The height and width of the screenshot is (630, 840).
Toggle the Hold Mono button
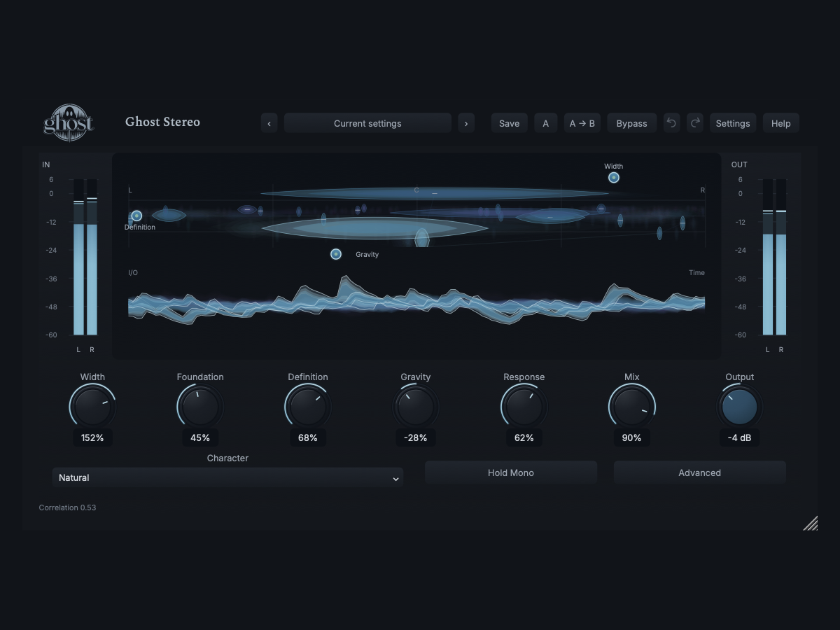[511, 472]
